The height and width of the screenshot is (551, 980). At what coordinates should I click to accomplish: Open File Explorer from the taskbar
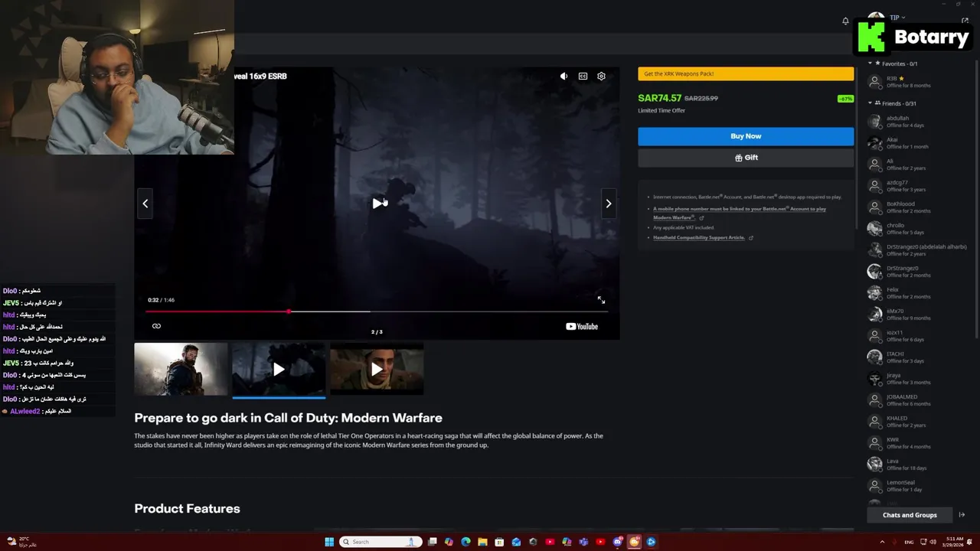tap(482, 542)
